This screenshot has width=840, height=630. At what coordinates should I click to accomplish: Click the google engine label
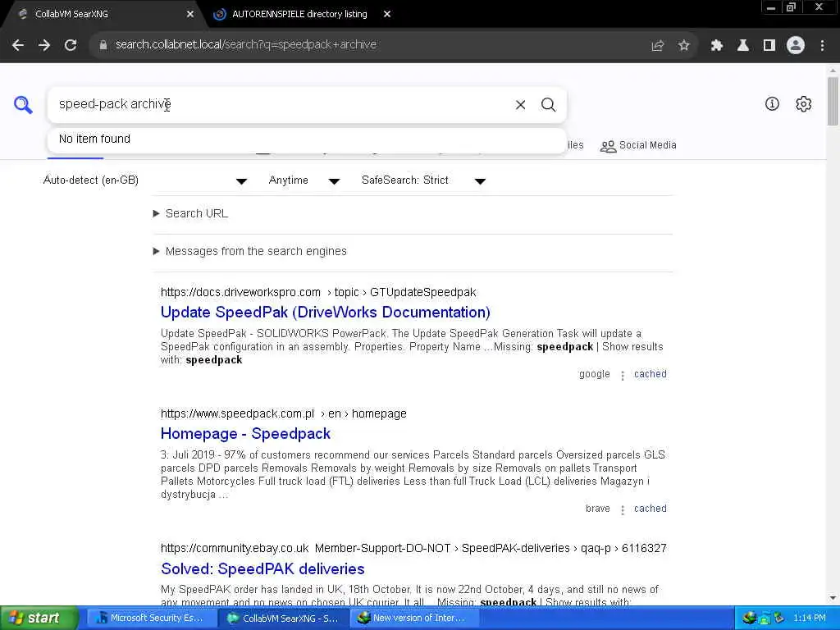pos(594,374)
